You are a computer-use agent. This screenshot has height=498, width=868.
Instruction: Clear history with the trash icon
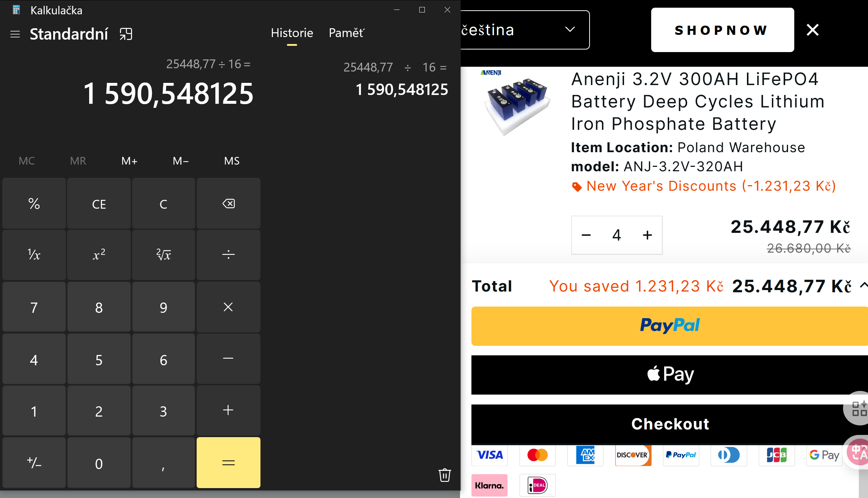click(x=444, y=475)
